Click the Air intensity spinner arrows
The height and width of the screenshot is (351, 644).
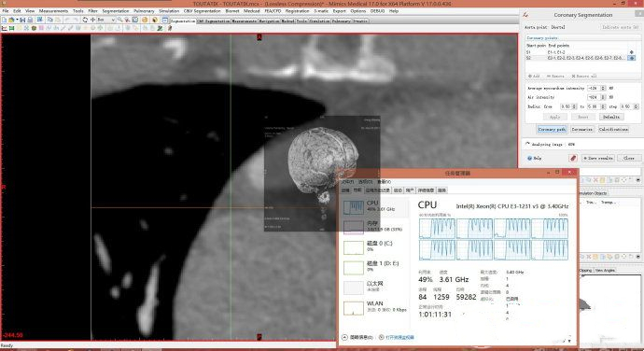[x=603, y=97]
